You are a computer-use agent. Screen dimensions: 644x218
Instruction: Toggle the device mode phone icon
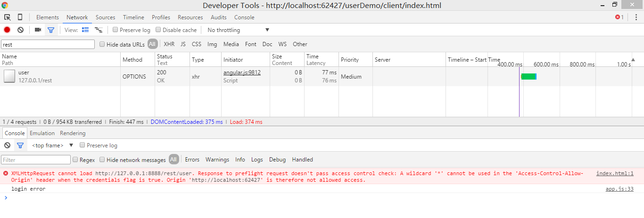click(x=20, y=17)
